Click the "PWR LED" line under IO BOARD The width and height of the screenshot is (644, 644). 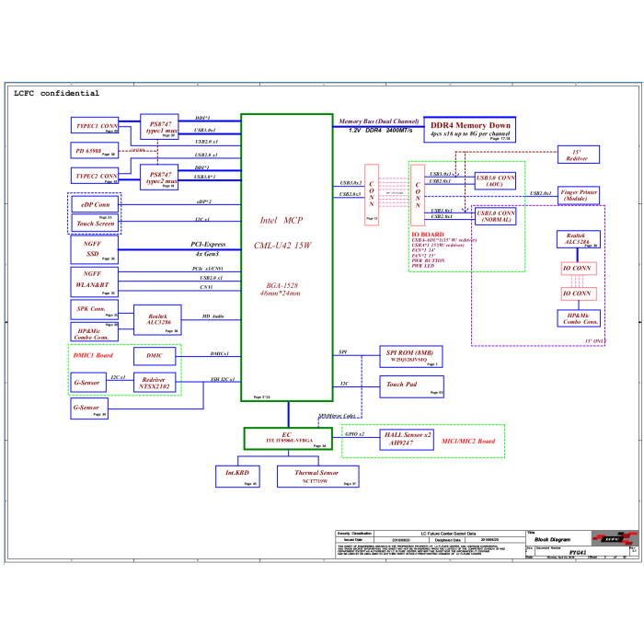(422, 266)
